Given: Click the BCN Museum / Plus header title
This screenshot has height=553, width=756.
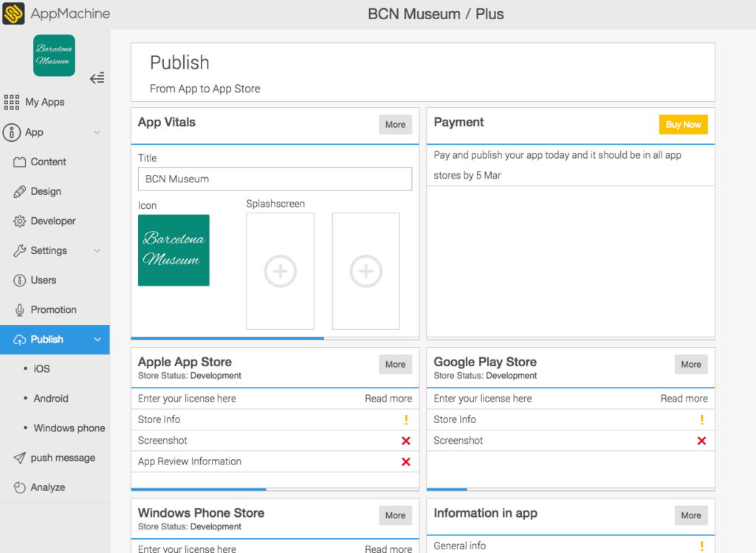Looking at the screenshot, I should click(x=436, y=14).
